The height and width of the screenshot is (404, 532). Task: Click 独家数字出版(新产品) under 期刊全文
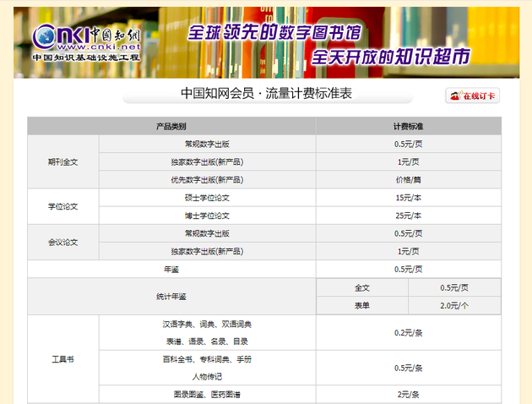tap(207, 162)
